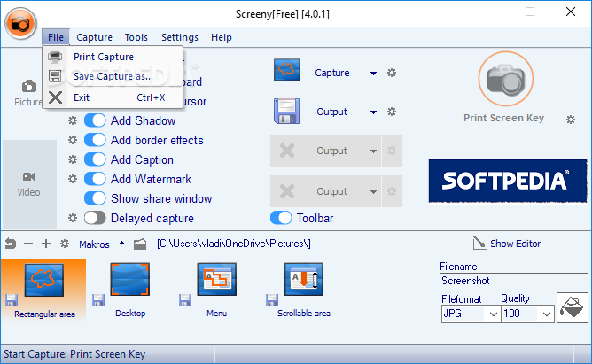Open the Quality 100 dropdown
Viewport: 592px width, 364px height.
(x=546, y=314)
